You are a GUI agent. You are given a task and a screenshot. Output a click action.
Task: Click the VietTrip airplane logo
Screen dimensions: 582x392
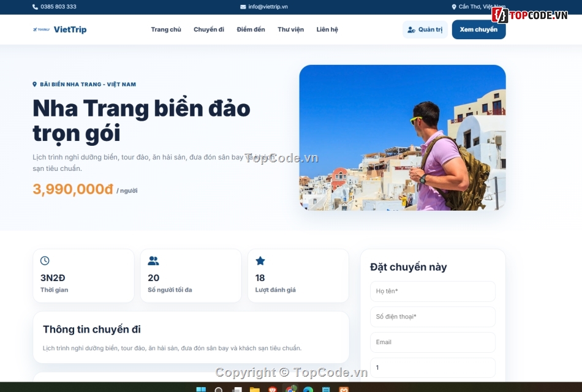41,29
